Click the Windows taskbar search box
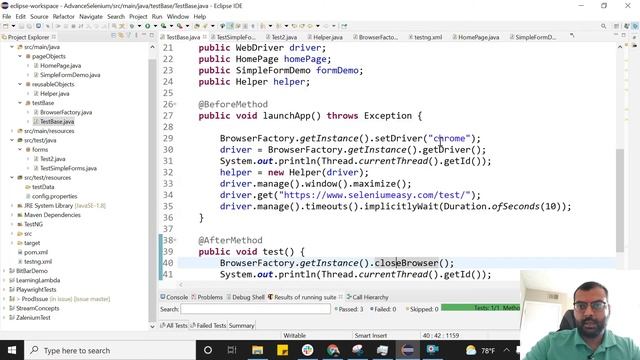The width and height of the screenshot is (640, 360). point(110,350)
